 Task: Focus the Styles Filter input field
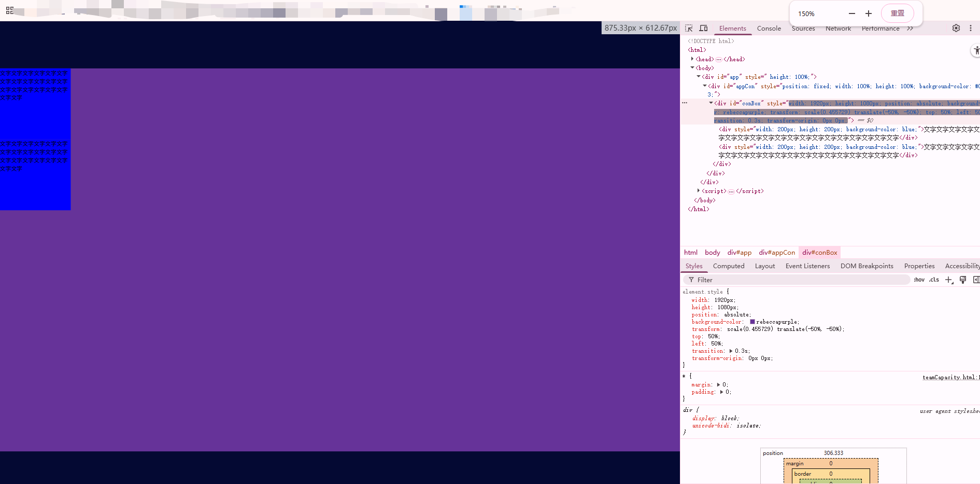[x=797, y=280]
